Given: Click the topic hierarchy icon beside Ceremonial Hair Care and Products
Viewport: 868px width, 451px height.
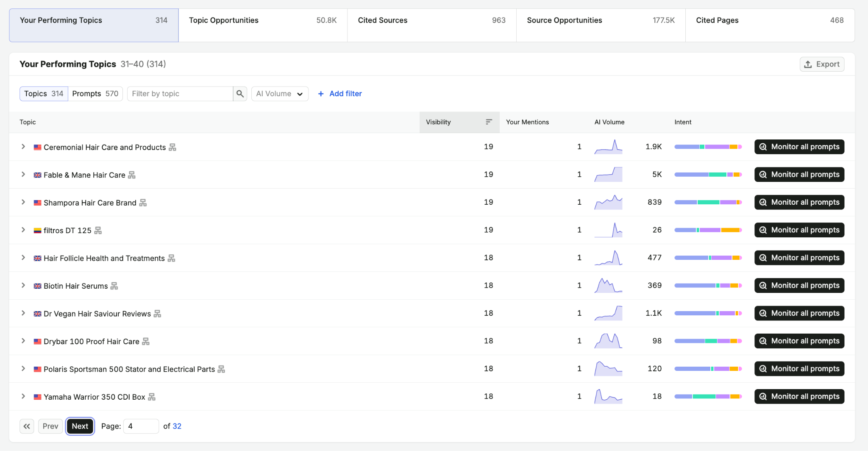Looking at the screenshot, I should [x=172, y=147].
